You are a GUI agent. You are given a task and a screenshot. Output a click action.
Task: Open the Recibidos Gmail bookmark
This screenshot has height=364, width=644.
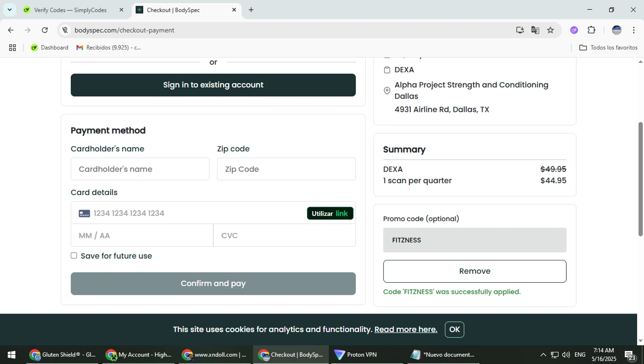pos(109,48)
